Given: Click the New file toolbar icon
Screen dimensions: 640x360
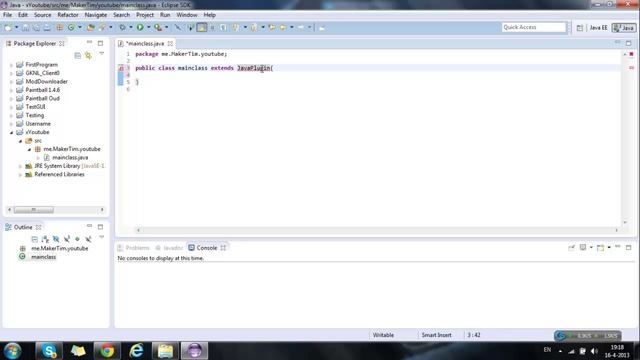Looking at the screenshot, I should pyautogui.click(x=8, y=27).
